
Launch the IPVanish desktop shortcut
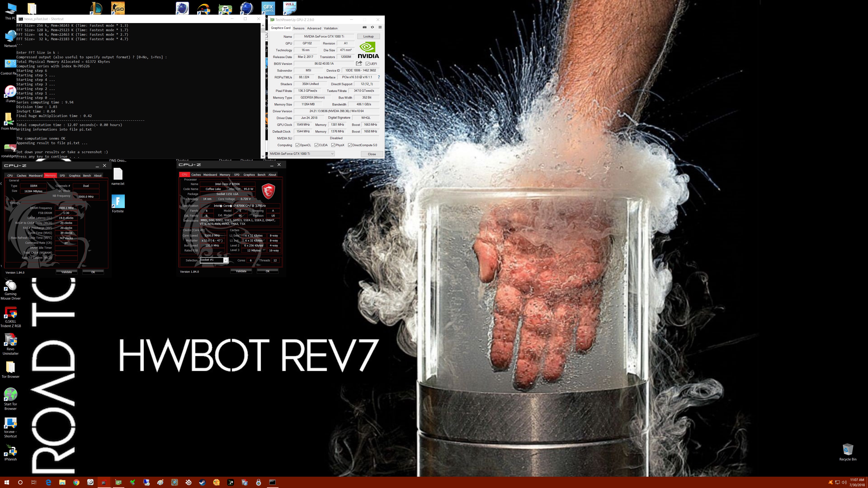(10, 453)
